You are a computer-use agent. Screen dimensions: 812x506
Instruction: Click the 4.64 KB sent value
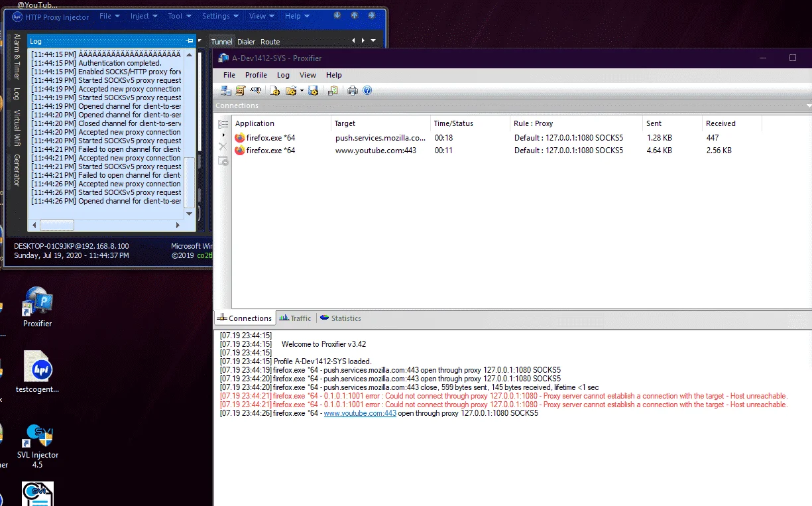coord(660,151)
